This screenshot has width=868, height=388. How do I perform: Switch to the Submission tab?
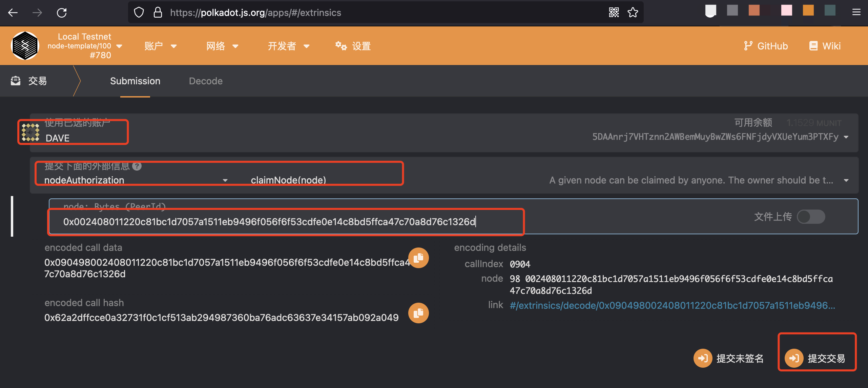tap(135, 81)
